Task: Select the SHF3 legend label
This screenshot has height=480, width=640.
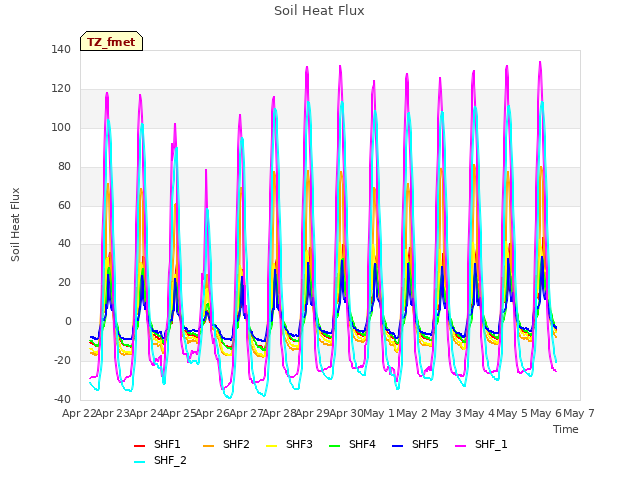Action: [x=299, y=444]
